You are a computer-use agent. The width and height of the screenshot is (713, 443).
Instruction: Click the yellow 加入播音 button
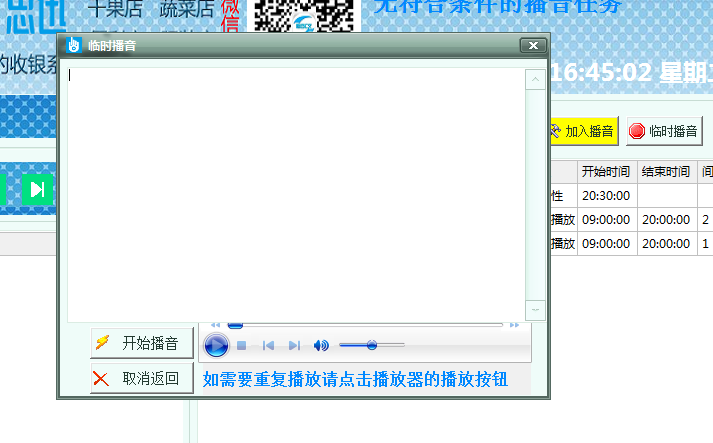[582, 131]
